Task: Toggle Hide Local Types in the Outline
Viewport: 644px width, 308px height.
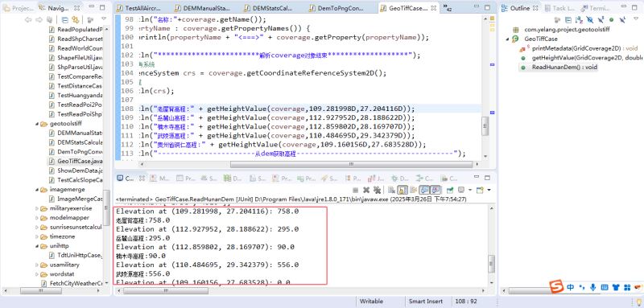Action: 622,19
